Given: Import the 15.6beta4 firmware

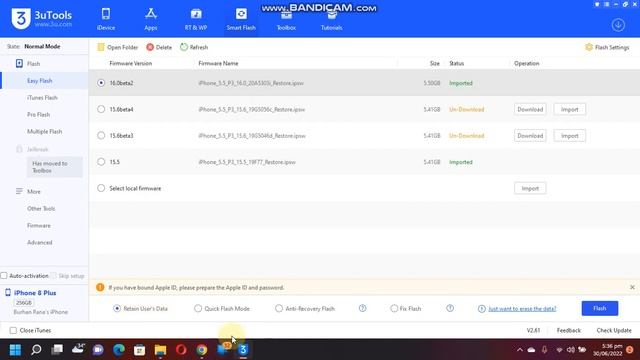Looking at the screenshot, I should 569,109.
